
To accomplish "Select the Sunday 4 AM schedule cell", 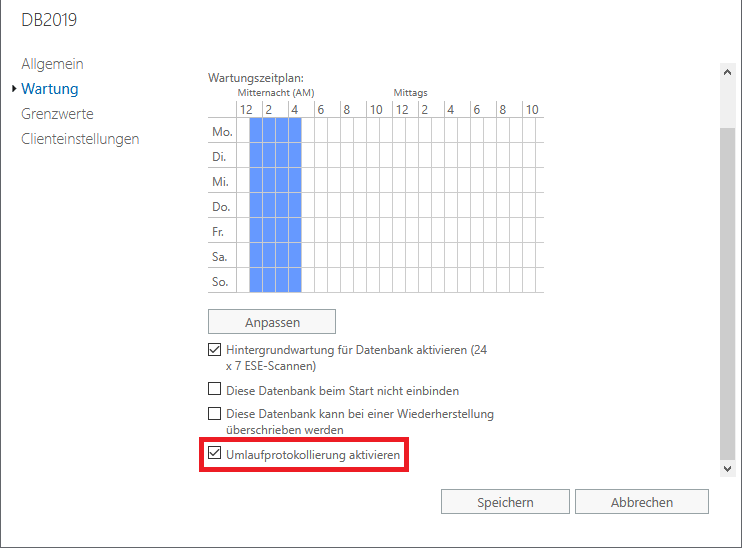I will click(x=295, y=281).
